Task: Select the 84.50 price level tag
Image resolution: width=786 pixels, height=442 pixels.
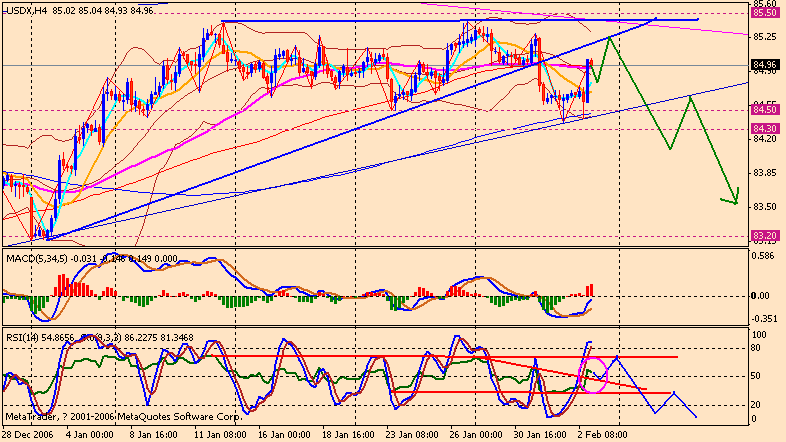Action: point(765,110)
